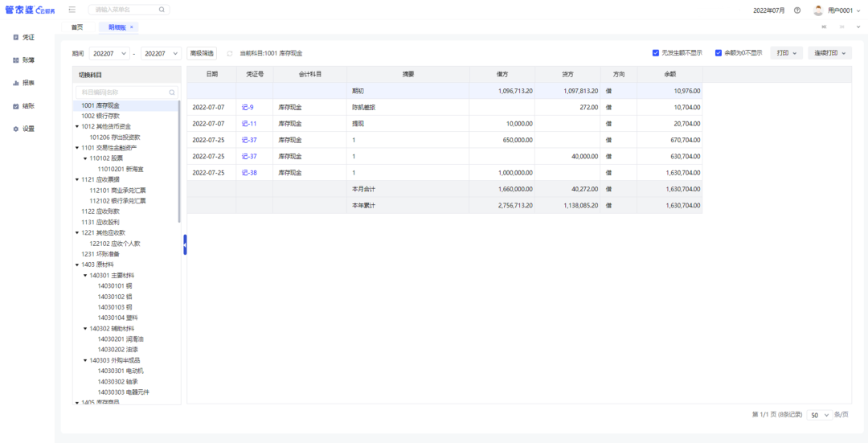Screen dimensions: 868x443
Task: Open the 连续打印 dropdown button
Action: tap(829, 53)
